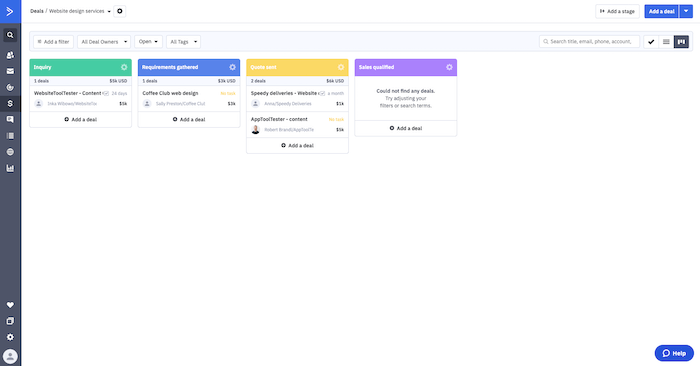
Task: Open the Automations icon in sidebar
Action: pos(10,87)
